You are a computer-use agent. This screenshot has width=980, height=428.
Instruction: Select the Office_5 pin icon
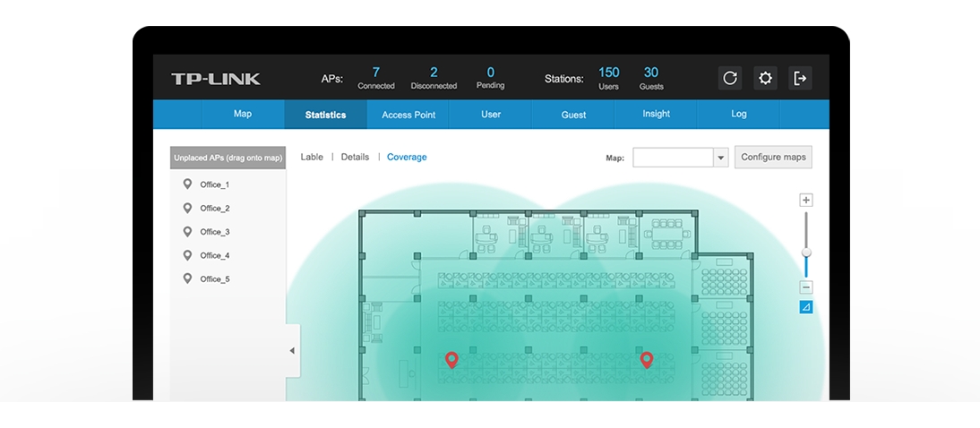[187, 278]
